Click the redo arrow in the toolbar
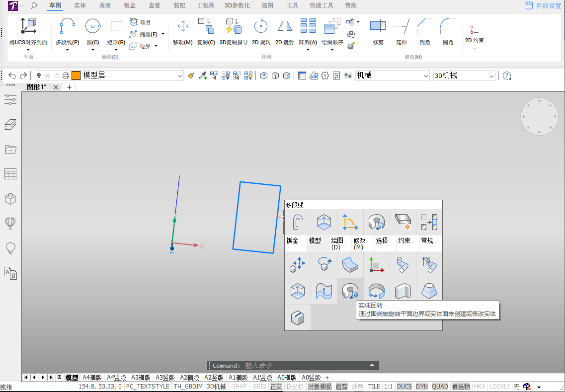Screen dimensions: 565x392 [23, 76]
